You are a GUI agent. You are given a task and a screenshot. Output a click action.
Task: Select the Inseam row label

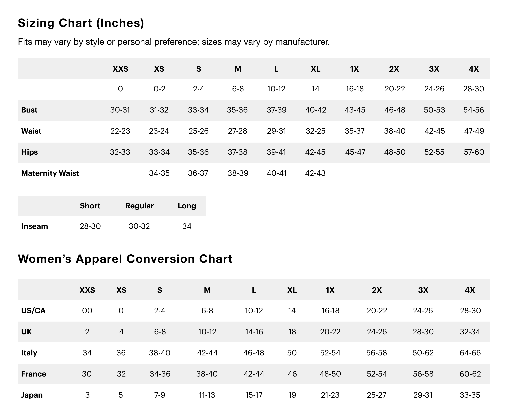[x=35, y=226]
